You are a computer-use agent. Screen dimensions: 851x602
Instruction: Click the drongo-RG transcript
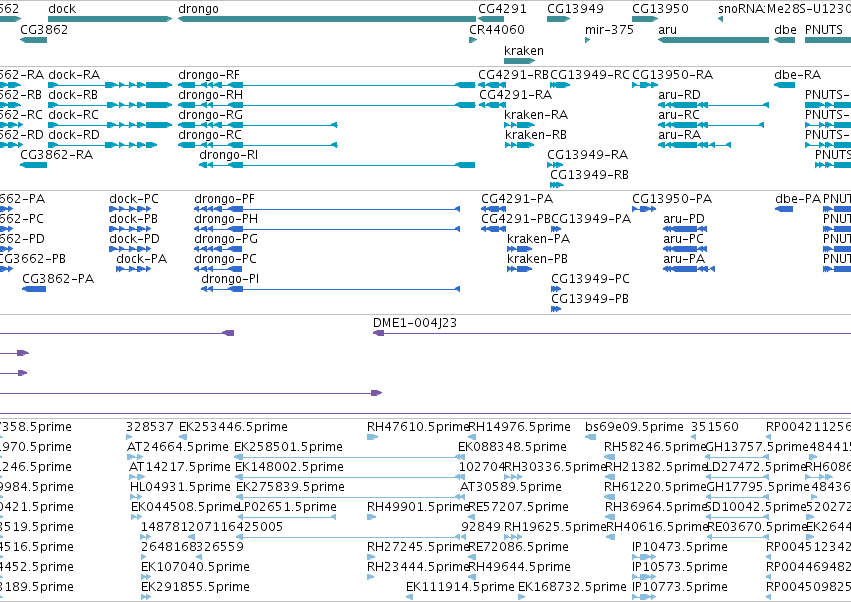coord(258,125)
